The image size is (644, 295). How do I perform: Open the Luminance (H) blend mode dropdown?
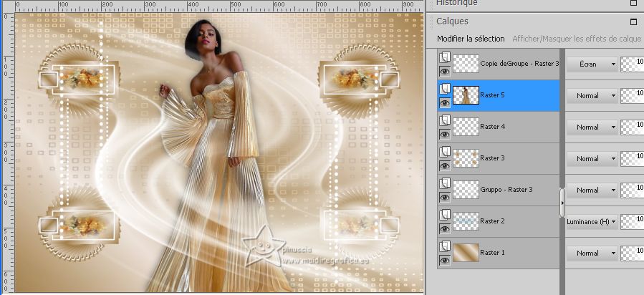592,221
